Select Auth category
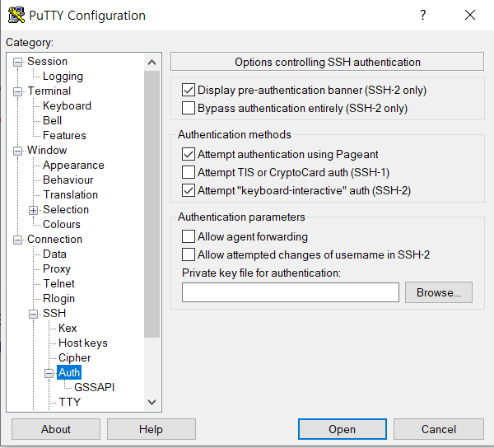Viewport: 494px width, 448px height. click(x=69, y=373)
